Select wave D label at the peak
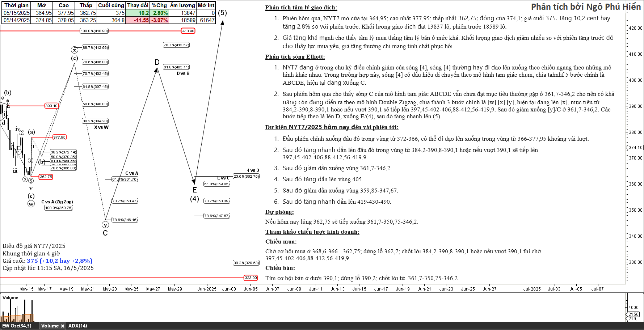Screen dimensions: 644x330 tap(157, 62)
